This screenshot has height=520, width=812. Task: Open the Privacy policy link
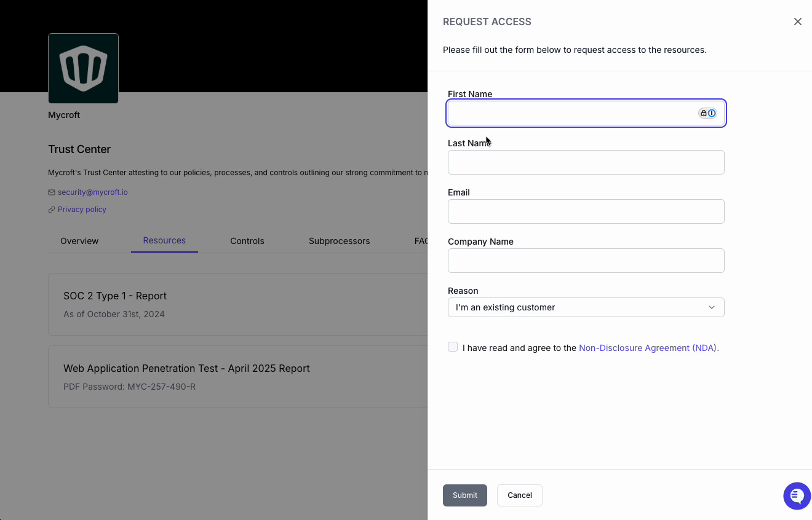pos(82,210)
